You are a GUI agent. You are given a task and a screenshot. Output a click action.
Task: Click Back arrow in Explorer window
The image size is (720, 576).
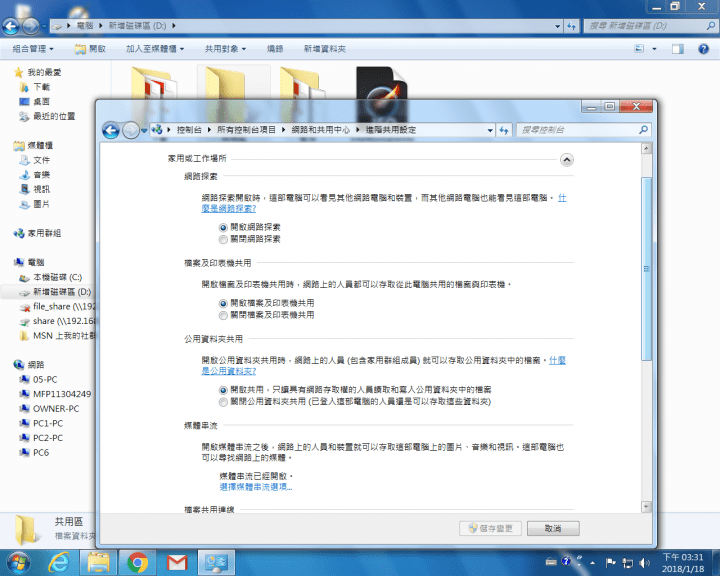coord(11,26)
